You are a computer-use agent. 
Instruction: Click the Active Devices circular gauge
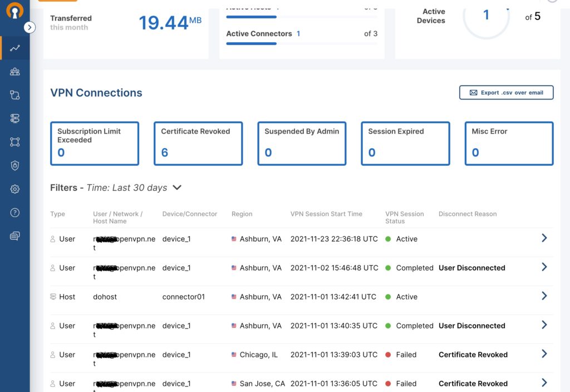[486, 16]
